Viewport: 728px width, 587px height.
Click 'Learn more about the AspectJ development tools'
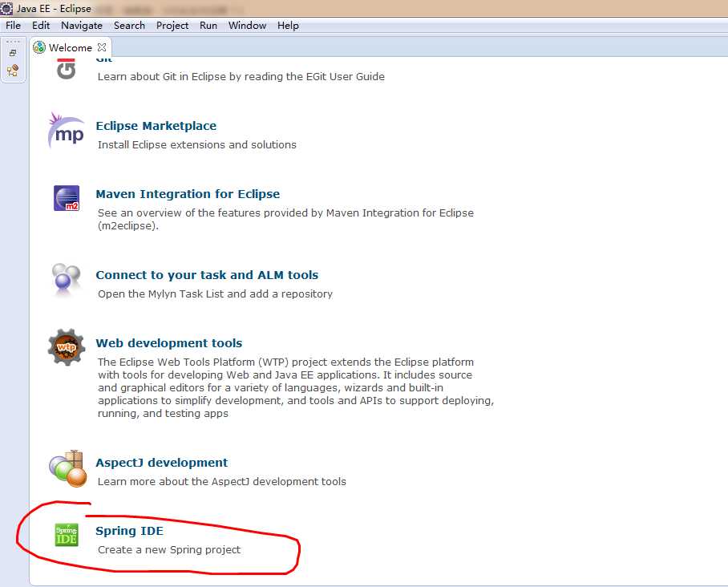coord(222,482)
